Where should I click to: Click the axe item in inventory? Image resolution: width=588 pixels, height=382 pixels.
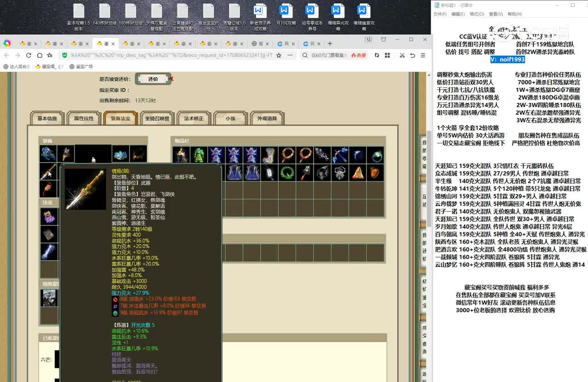(305, 173)
